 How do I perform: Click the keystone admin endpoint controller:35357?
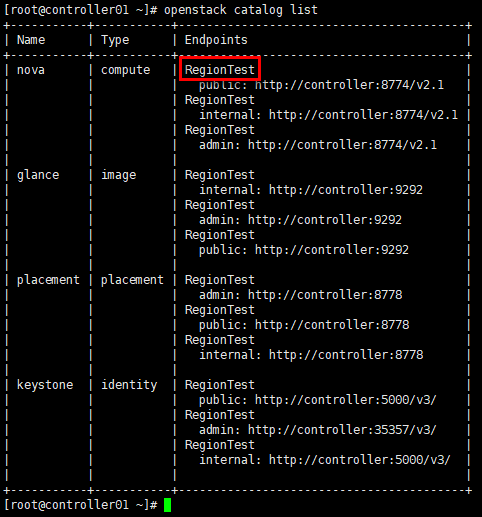coord(342,430)
